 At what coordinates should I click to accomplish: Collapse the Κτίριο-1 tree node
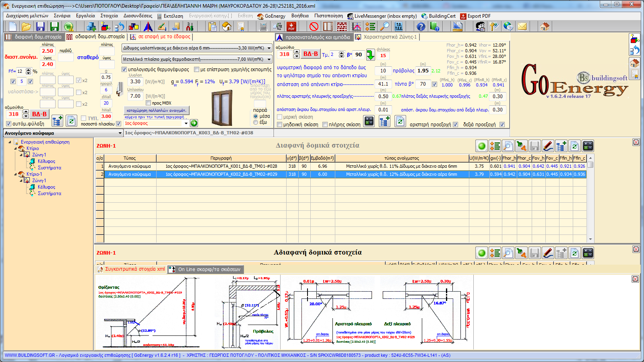tap(15, 174)
